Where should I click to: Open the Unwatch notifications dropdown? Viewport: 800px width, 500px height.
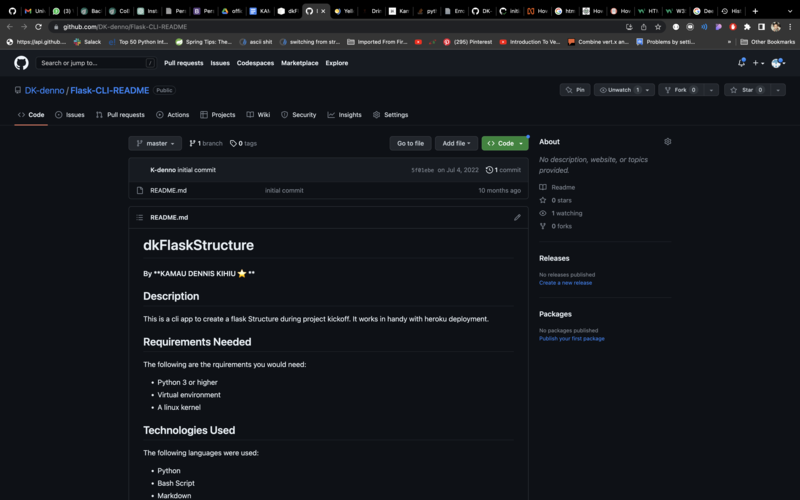(x=624, y=90)
